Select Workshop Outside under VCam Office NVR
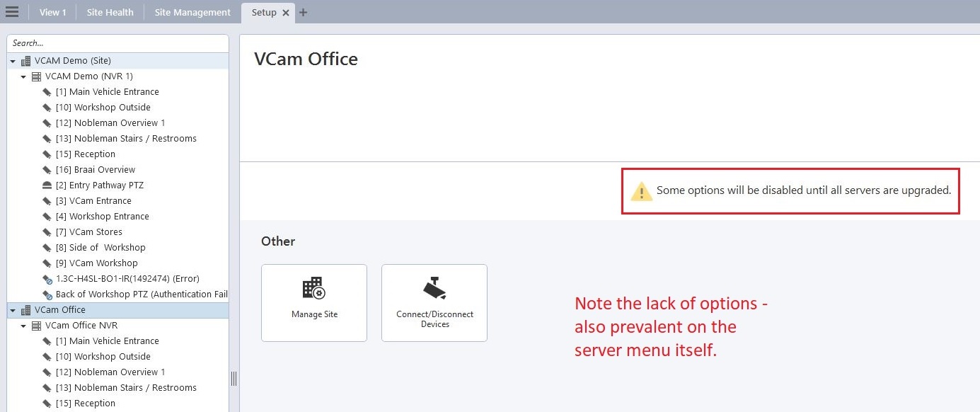The height and width of the screenshot is (412, 980). (x=103, y=357)
